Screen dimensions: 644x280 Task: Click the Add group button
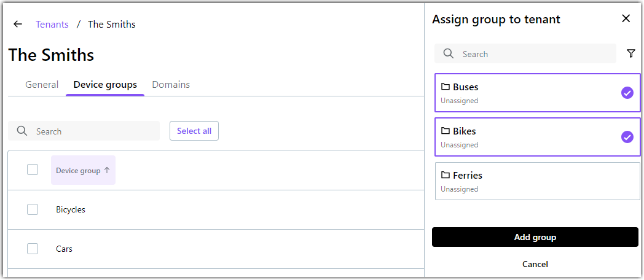(x=535, y=237)
